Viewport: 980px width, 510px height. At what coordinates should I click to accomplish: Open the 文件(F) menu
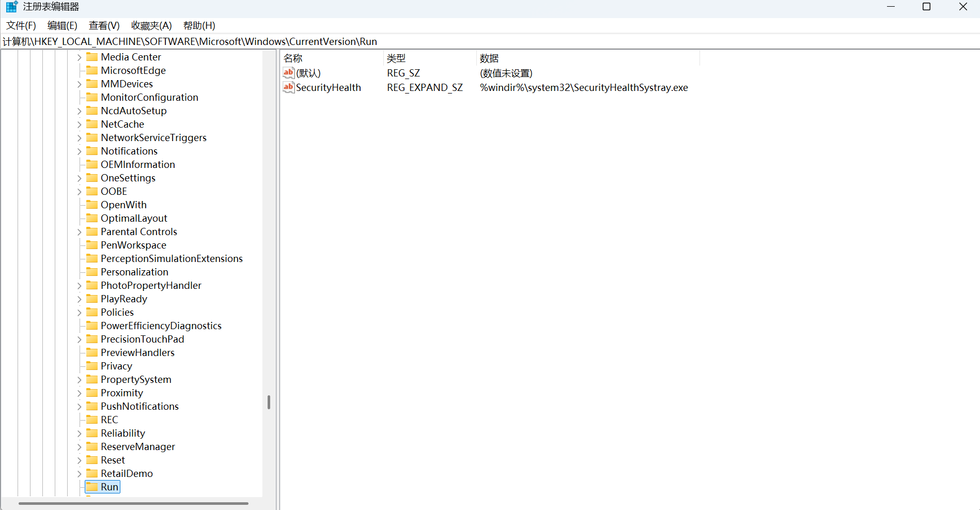tap(21, 26)
